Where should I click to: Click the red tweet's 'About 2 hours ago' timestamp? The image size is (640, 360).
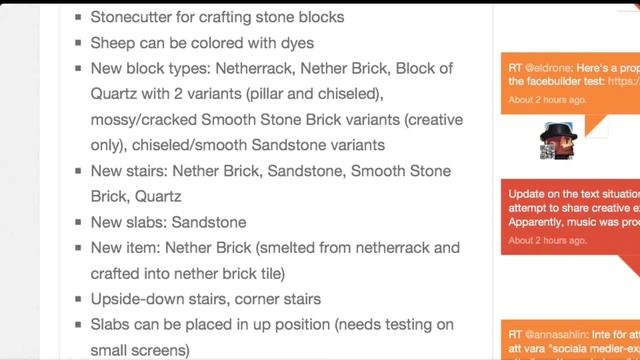(x=547, y=240)
